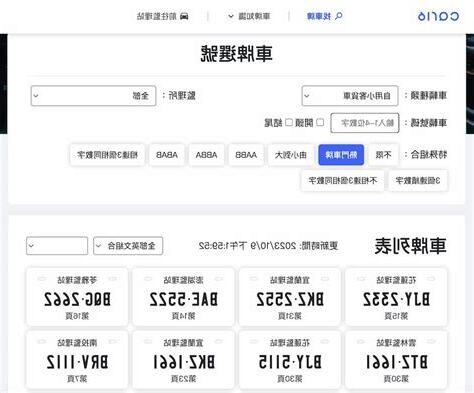
Task: Open the 車輛種類 dropdown showing 自用小客貨車
Action: (350, 96)
